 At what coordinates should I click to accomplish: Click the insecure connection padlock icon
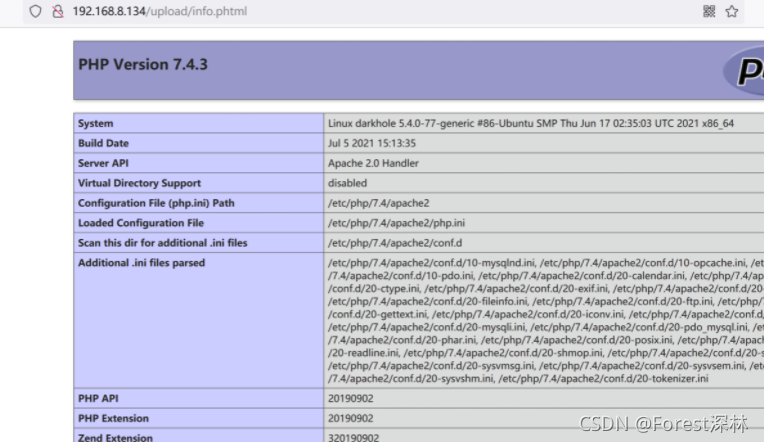pos(57,11)
